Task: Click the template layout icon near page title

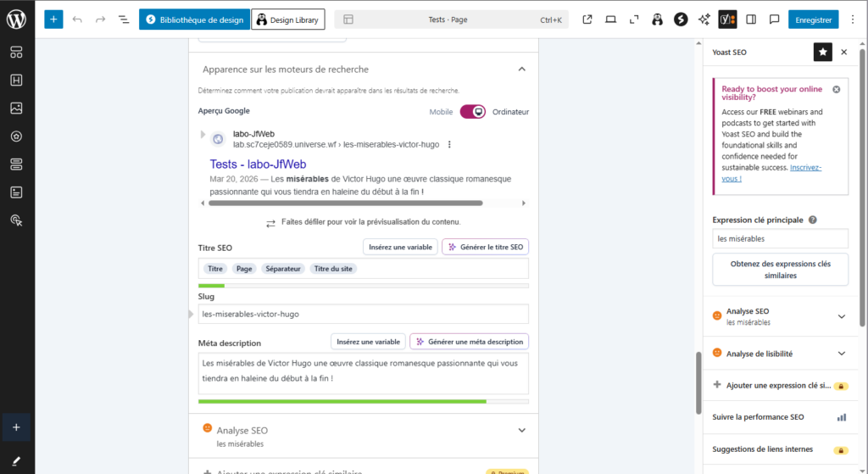Action: click(348, 20)
